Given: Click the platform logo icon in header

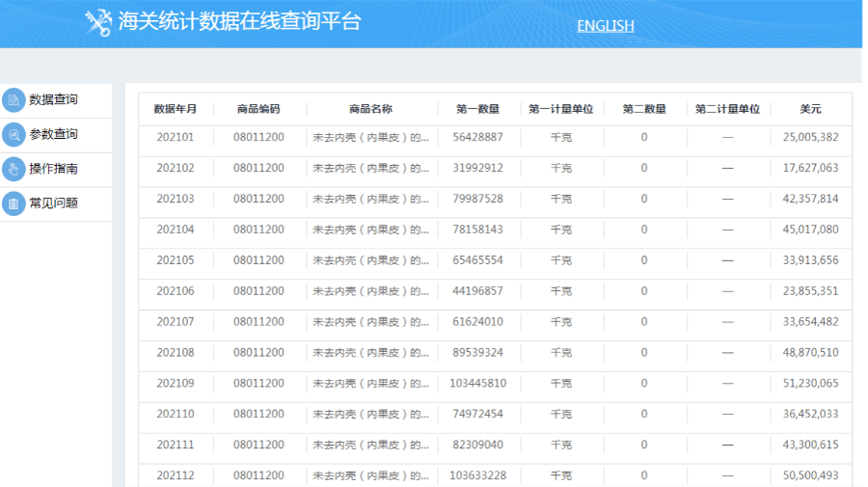Looking at the screenshot, I should click(x=98, y=22).
